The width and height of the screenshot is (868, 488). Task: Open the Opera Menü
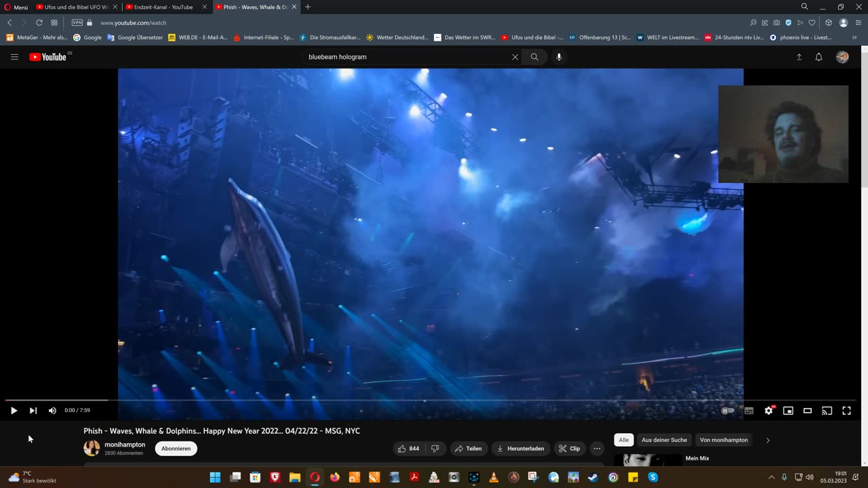pos(16,7)
